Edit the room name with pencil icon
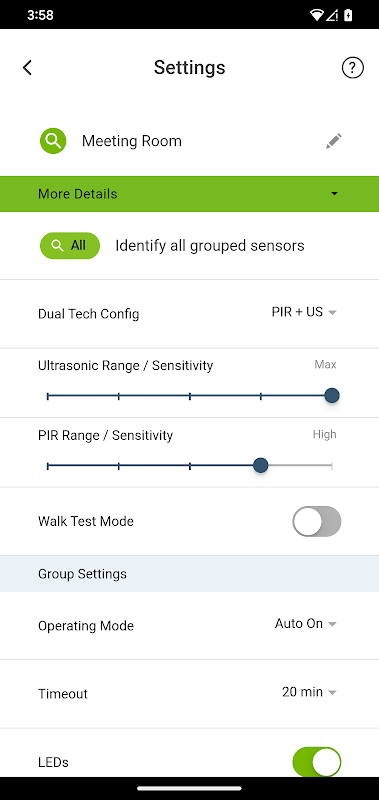The image size is (379, 800). [x=334, y=141]
